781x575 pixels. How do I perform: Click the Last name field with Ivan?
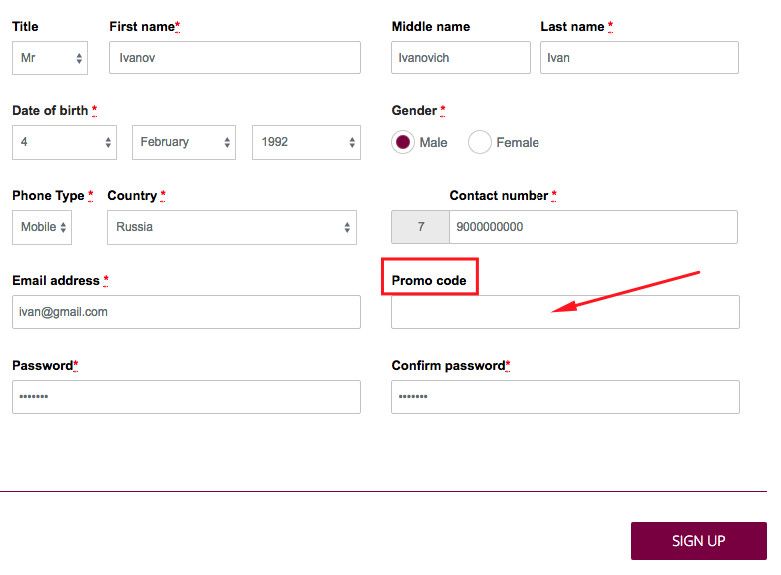pyautogui.click(x=639, y=58)
